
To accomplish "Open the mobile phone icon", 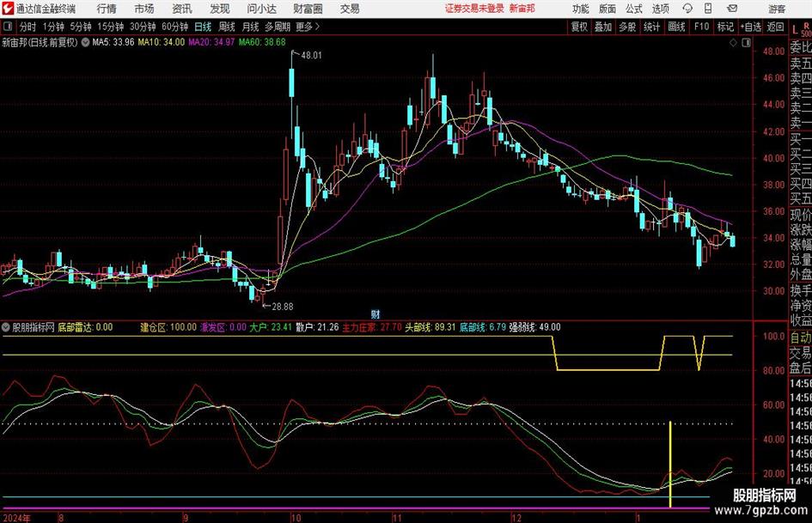I will click(x=708, y=9).
